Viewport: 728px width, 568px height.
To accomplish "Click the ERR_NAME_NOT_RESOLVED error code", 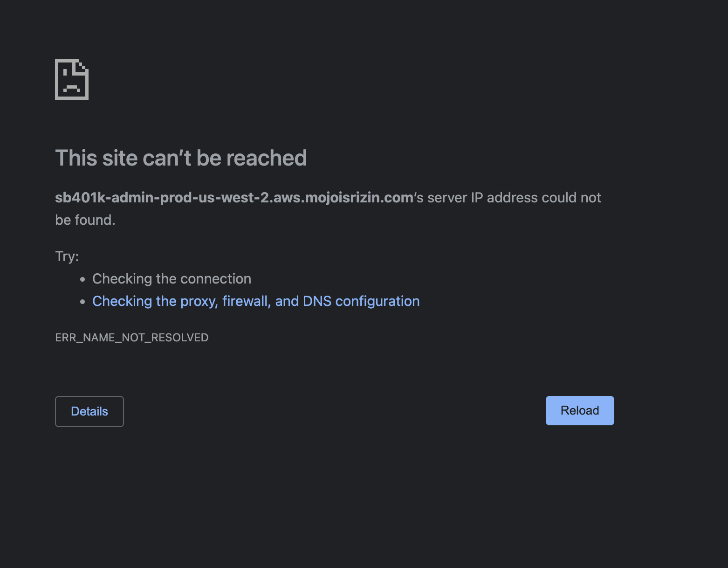I will click(132, 337).
